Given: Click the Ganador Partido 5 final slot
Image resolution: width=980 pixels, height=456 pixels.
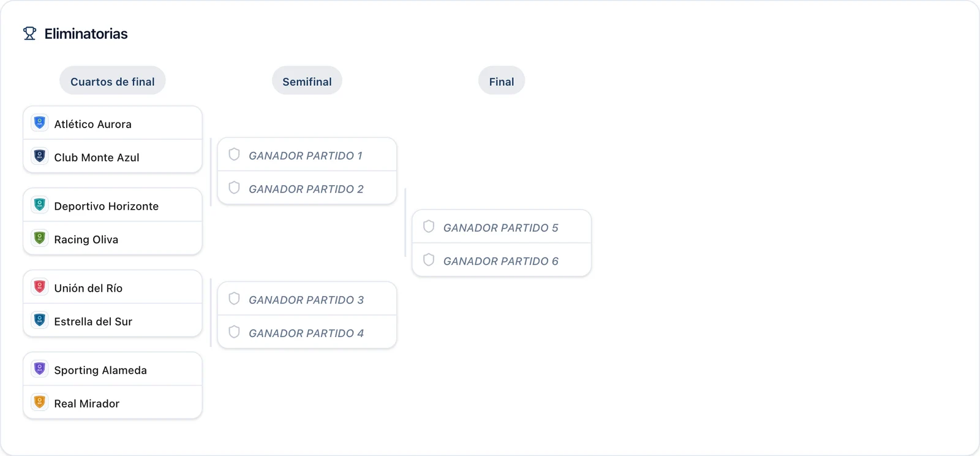Looking at the screenshot, I should click(x=502, y=227).
